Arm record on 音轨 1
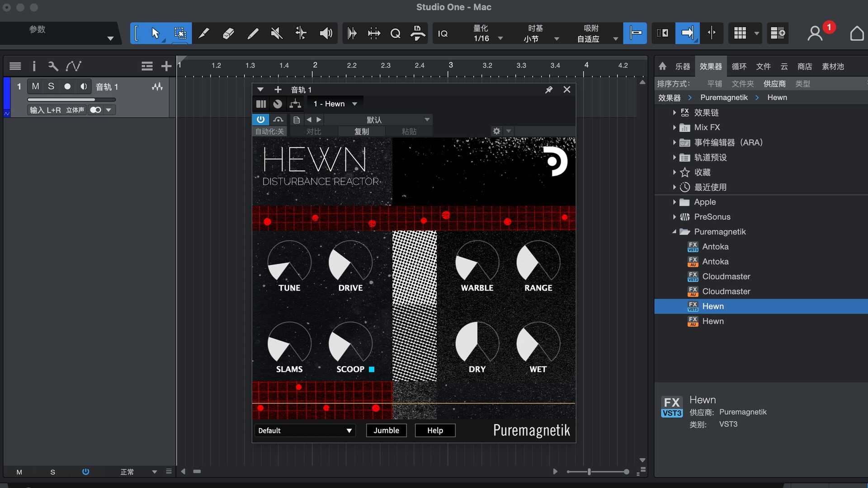The image size is (868, 488). (67, 86)
